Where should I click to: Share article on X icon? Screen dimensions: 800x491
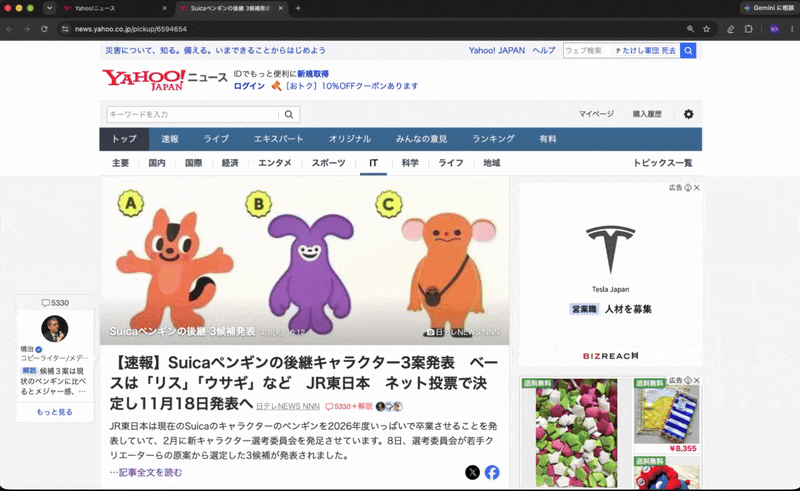[x=472, y=472]
